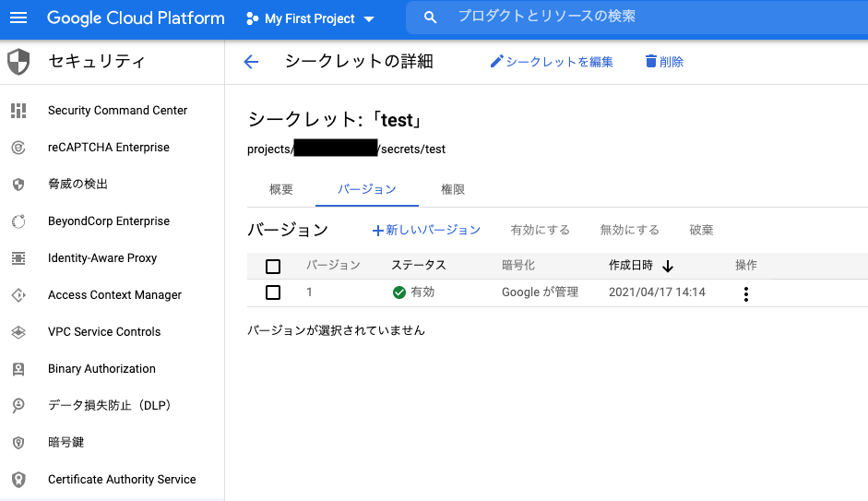Viewport: 868px width, 501px height.
Task: Toggle the select-all versions checkbox
Action: (x=273, y=267)
